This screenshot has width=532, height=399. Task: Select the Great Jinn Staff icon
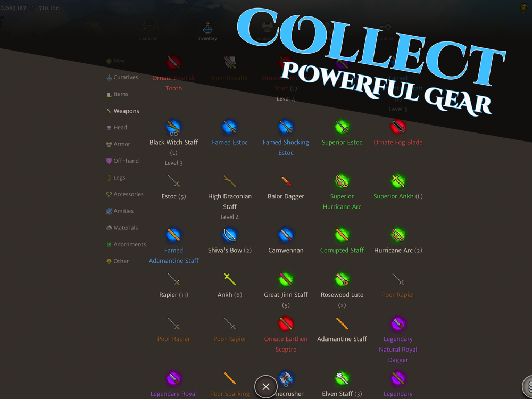(x=286, y=280)
